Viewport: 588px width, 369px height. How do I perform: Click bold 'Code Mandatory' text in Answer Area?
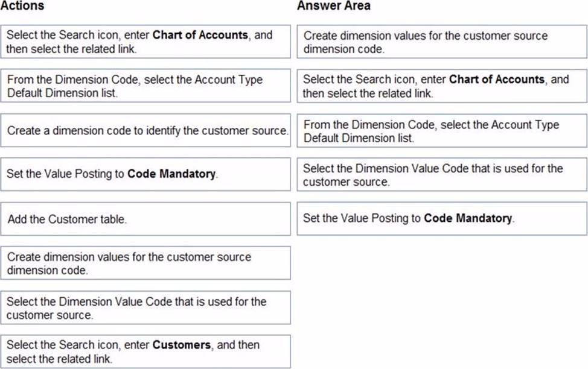click(x=468, y=218)
